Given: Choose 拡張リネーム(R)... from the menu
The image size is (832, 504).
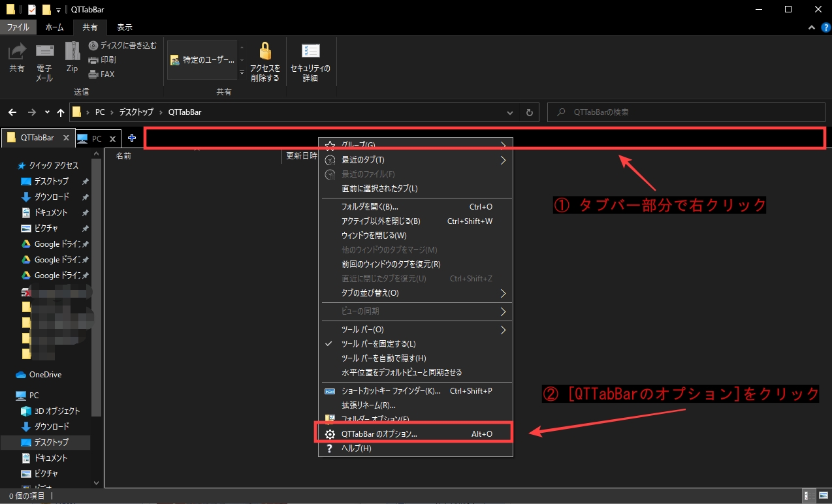Looking at the screenshot, I should pyautogui.click(x=415, y=405).
